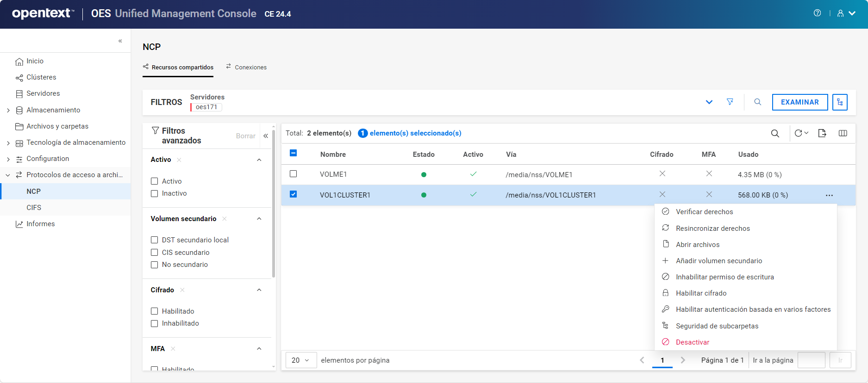Image resolution: width=868 pixels, height=383 pixels.
Task: Check the VOLME1 row checkbox
Action: pos(293,174)
